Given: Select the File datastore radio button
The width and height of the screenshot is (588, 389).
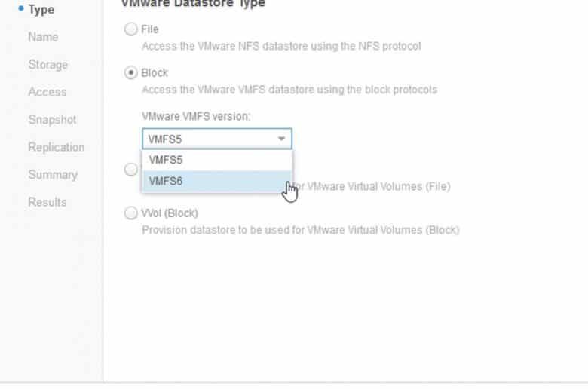Looking at the screenshot, I should pos(131,29).
